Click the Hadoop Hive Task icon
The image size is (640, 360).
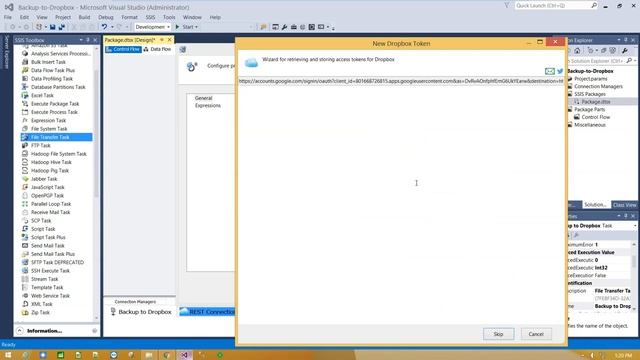coord(25,162)
